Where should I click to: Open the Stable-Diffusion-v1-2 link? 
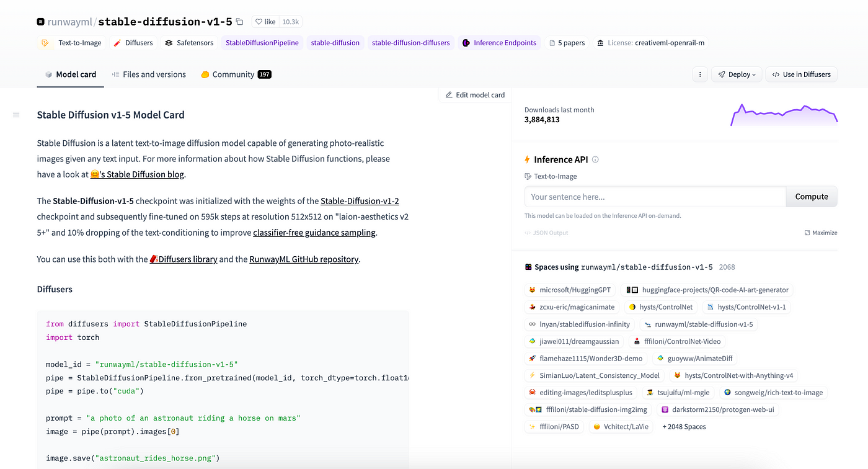point(360,201)
